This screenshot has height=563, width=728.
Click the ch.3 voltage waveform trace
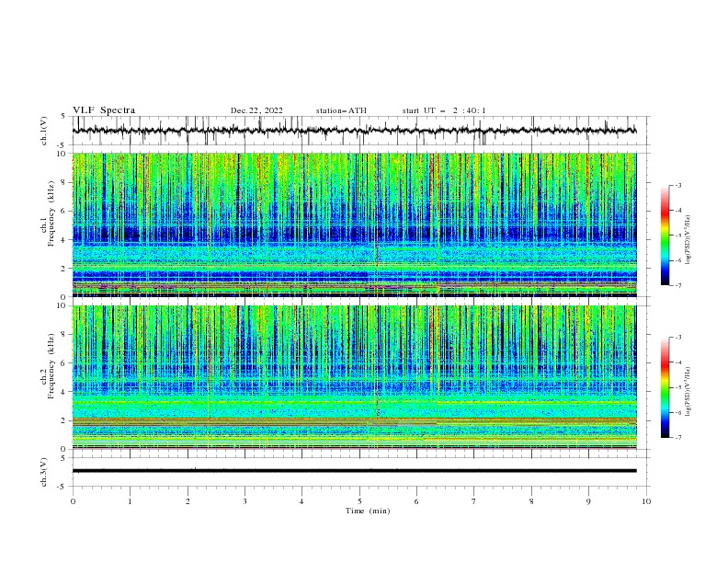click(x=354, y=471)
